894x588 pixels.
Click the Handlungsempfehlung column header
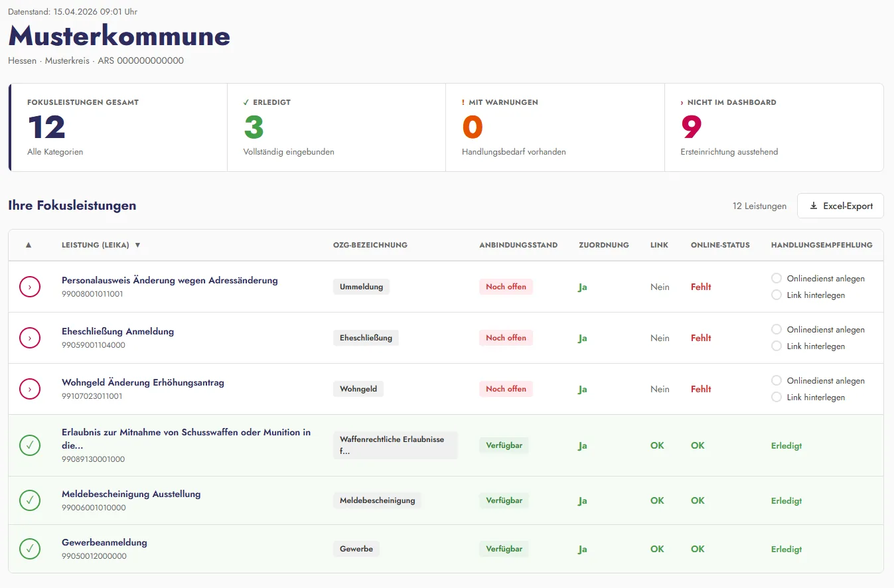[x=822, y=245]
